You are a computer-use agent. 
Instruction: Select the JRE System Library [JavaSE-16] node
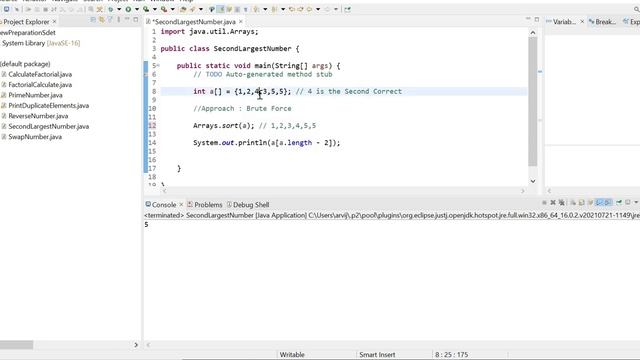click(x=41, y=43)
